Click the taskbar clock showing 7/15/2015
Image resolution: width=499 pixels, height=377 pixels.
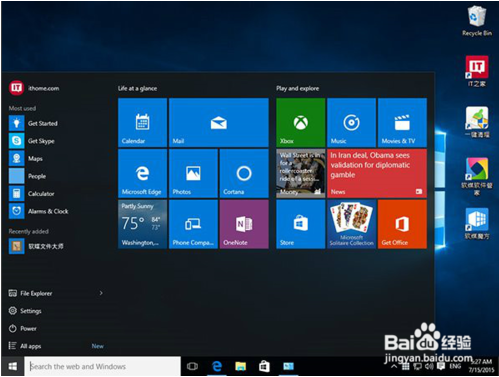point(482,366)
